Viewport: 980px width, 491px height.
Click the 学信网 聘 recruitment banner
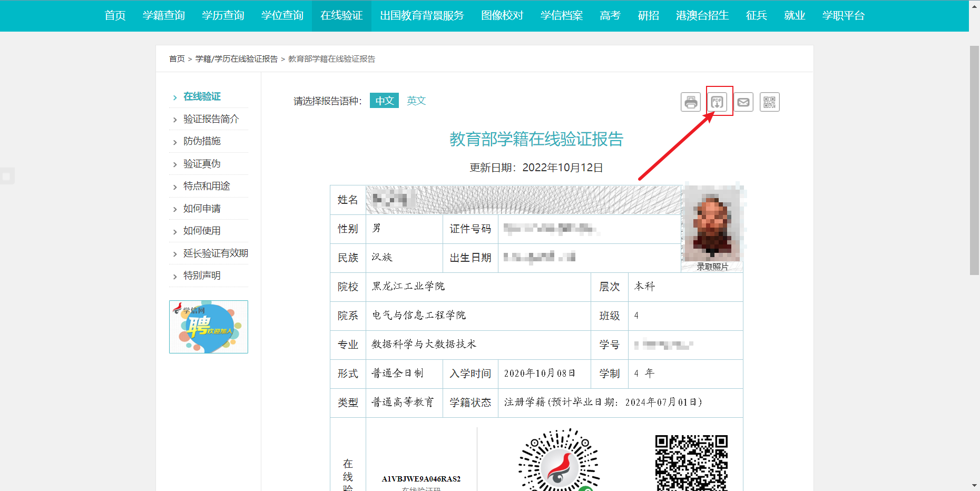coord(209,327)
